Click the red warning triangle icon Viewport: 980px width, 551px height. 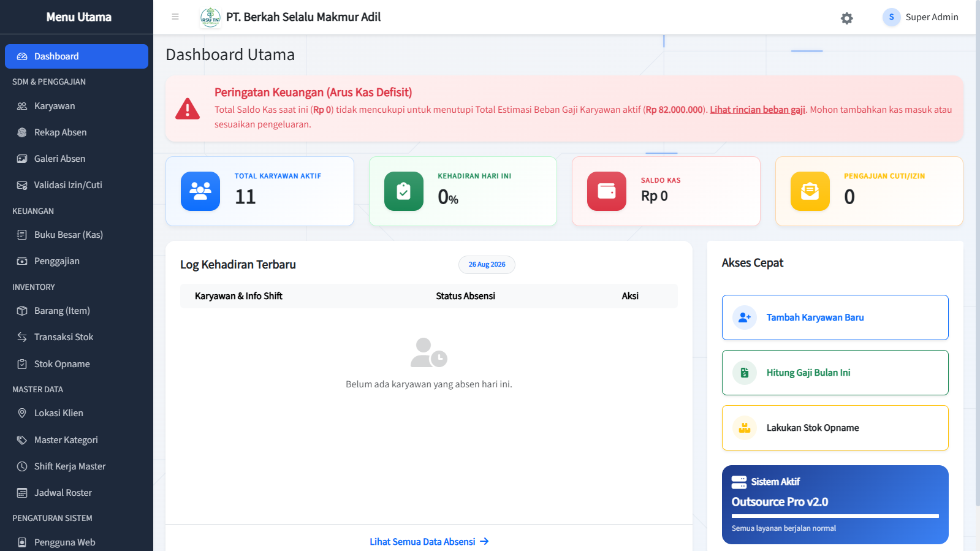click(188, 109)
